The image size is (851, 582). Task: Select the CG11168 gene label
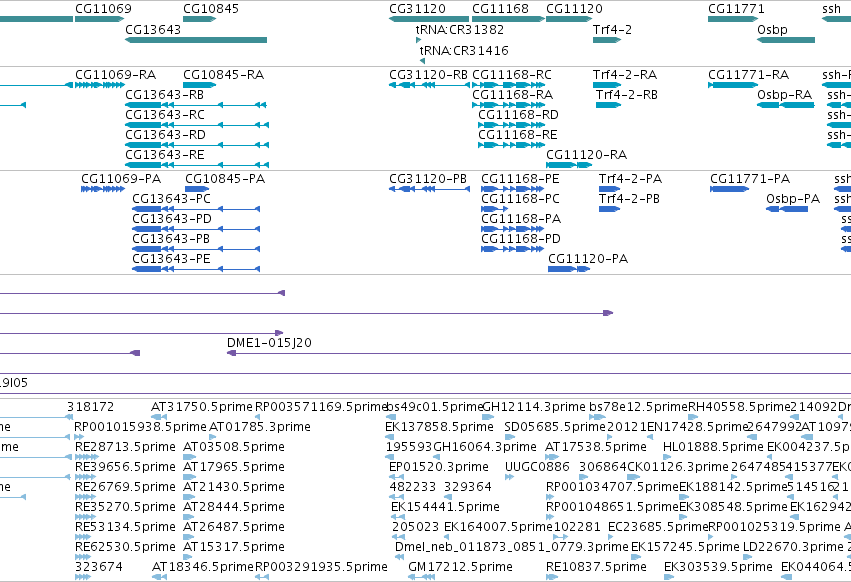point(500,9)
